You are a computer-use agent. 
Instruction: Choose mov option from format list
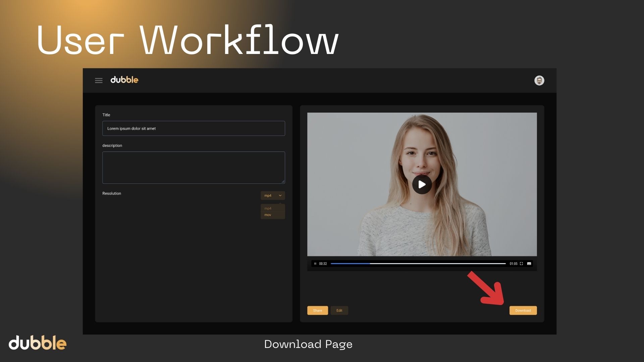point(268,215)
